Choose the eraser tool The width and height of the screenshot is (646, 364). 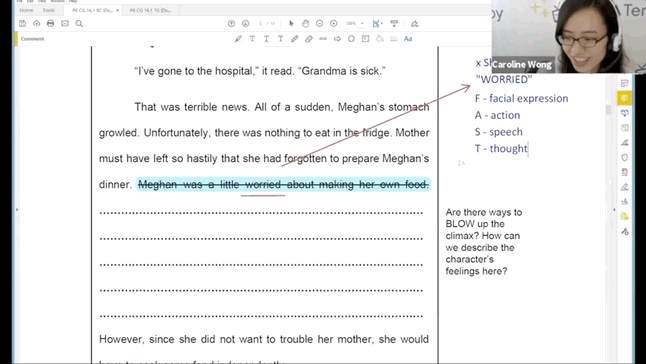pos(309,39)
